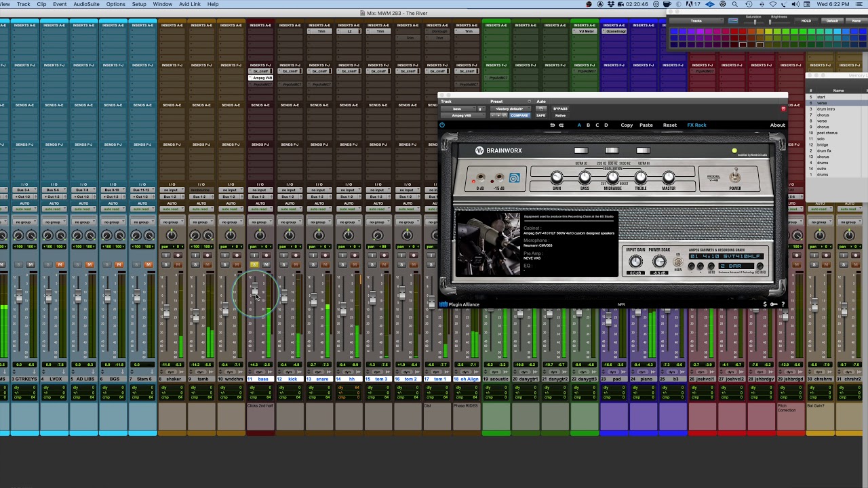Viewport: 868px width, 488px height.
Task: Solo the snare track
Action: (313, 264)
